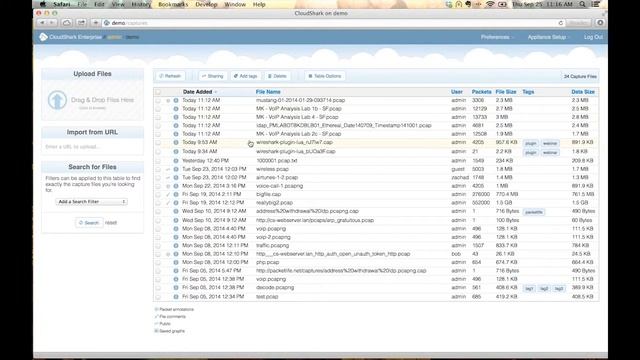Click info icon for php.pcap row
640x360 pixels.
pyautogui.click(x=176, y=262)
